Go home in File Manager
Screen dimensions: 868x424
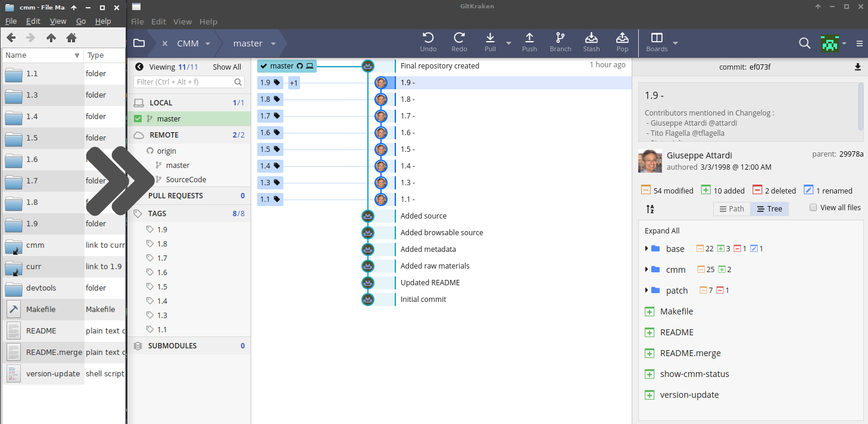click(71, 38)
